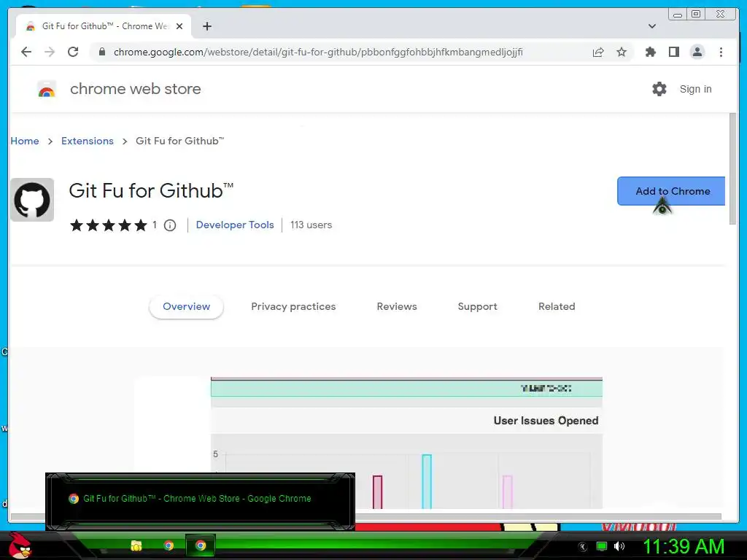Click the address bar URL
The width and height of the screenshot is (747, 560).
point(318,52)
